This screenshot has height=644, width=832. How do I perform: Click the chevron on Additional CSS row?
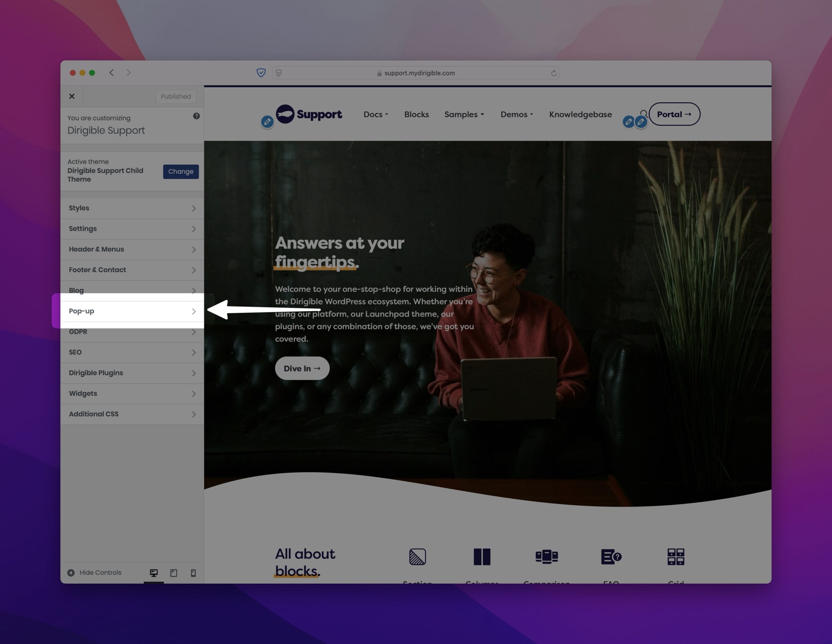pyautogui.click(x=193, y=414)
